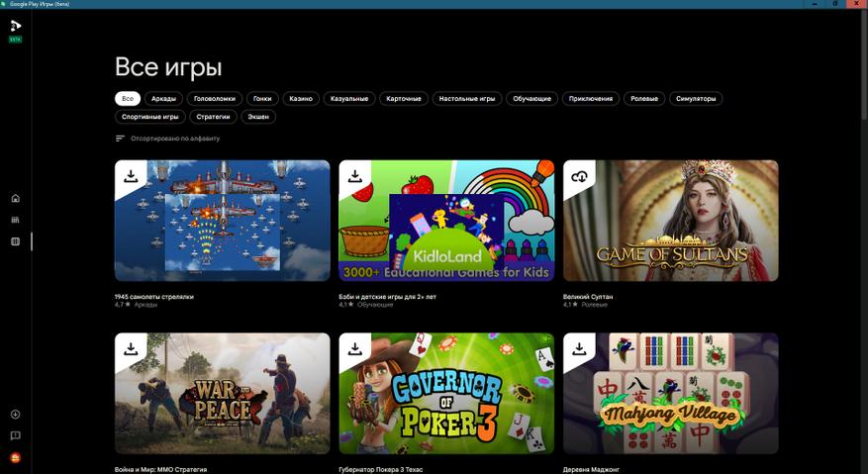The image size is (868, 474).
Task: Click title 'Губернатор Покера 3 Техас'
Action: coord(381,470)
